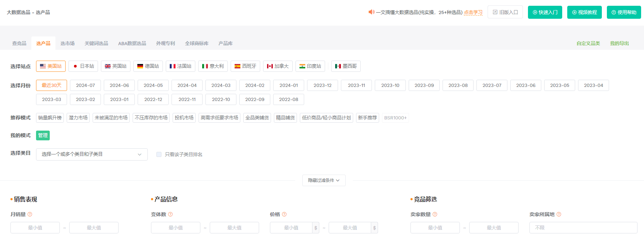Select the 英国站 site

(116, 66)
